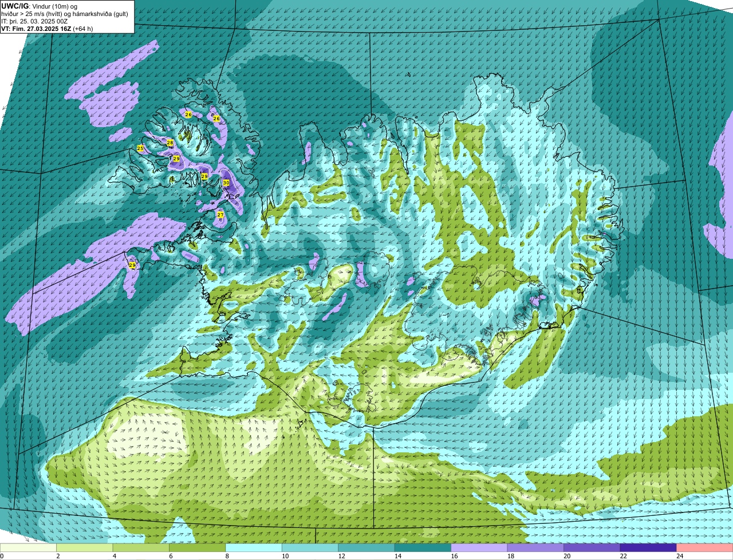Click the legend tick label '12'
Viewport: 733px width, 560px height.
(341, 556)
